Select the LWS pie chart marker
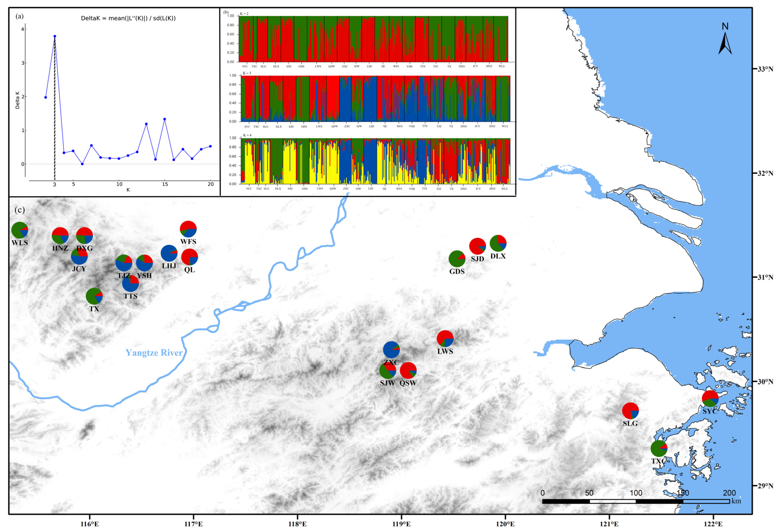Image resolution: width=780 pixels, height=532 pixels. coord(445,339)
